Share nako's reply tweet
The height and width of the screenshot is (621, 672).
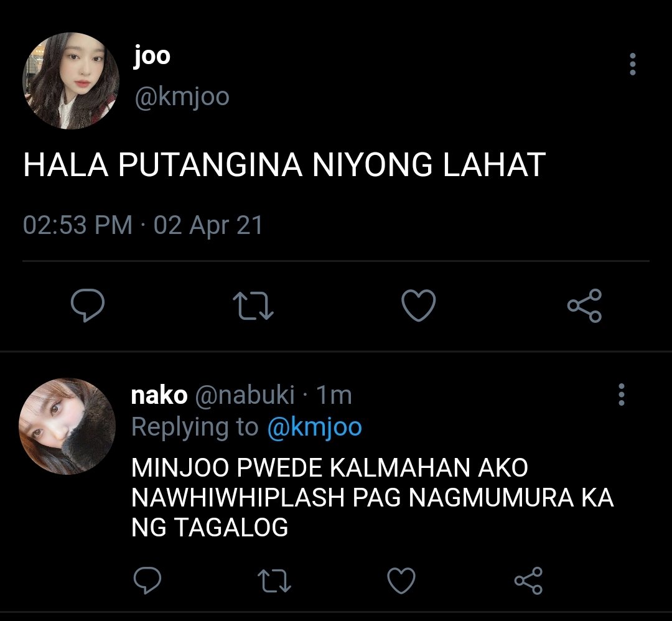point(528,581)
